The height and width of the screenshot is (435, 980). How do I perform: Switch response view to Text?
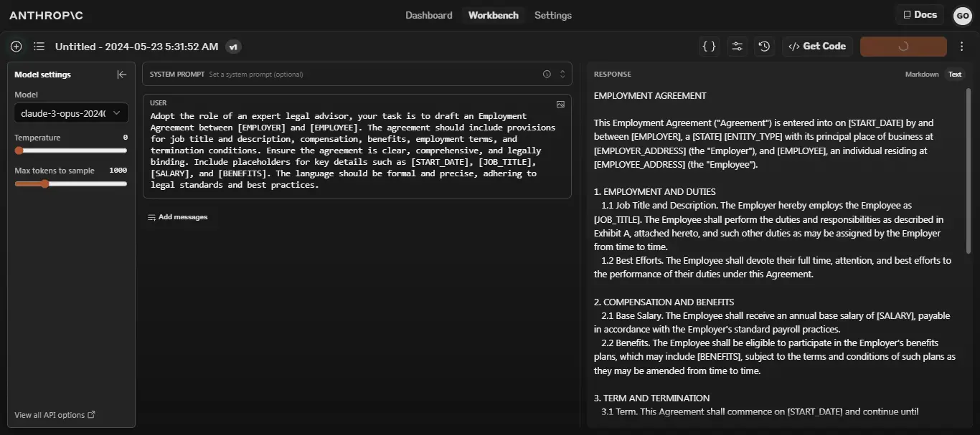click(955, 75)
